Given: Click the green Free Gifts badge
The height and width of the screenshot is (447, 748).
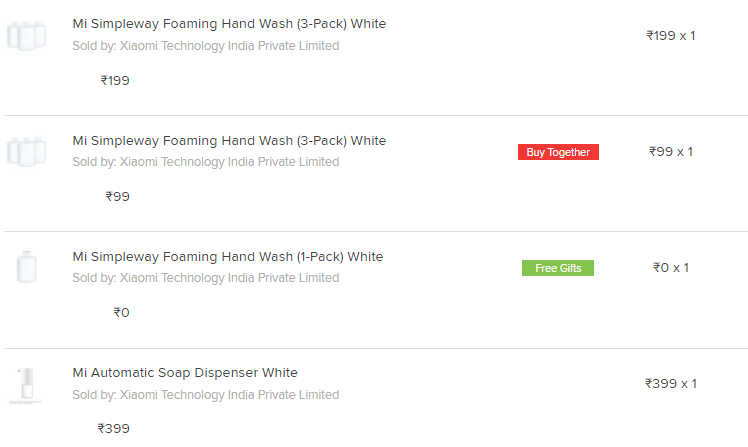Looking at the screenshot, I should click(558, 268).
